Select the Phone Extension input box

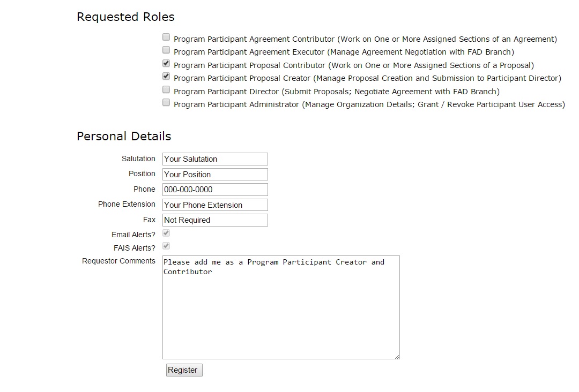pyautogui.click(x=214, y=205)
